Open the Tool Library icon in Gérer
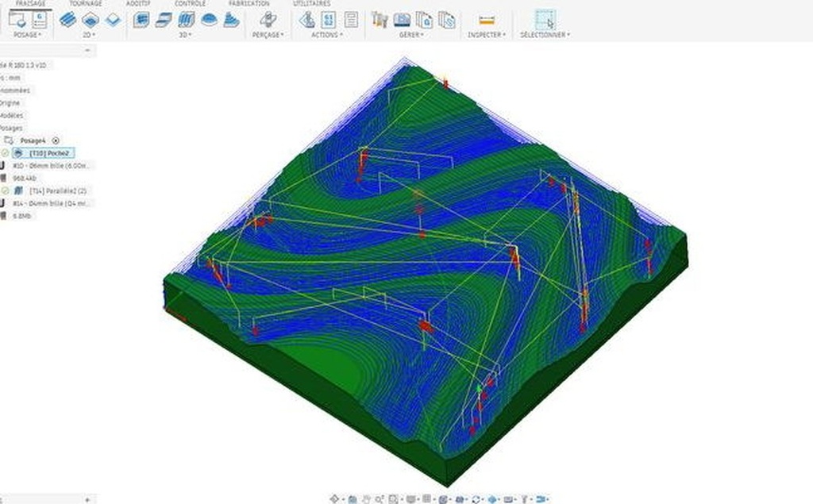This screenshot has width=813, height=504. 380,21
